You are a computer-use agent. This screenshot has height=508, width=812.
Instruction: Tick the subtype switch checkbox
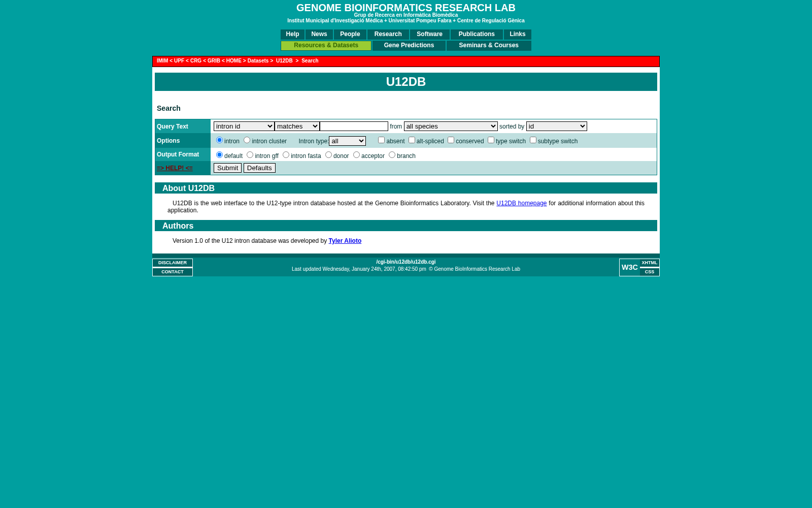click(x=533, y=140)
